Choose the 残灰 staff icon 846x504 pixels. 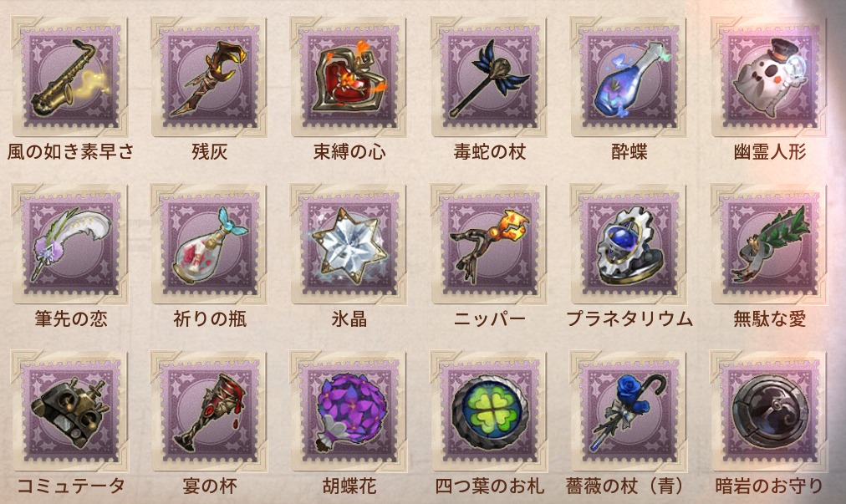tap(209, 77)
